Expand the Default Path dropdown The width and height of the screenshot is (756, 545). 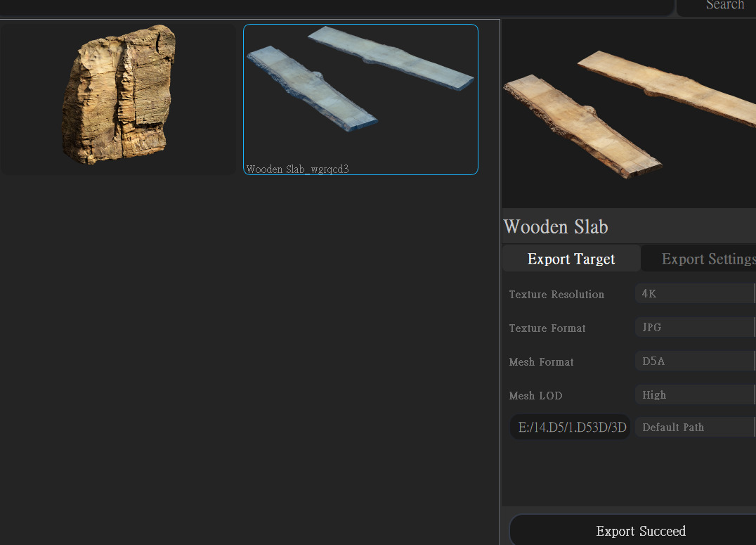tap(696, 428)
